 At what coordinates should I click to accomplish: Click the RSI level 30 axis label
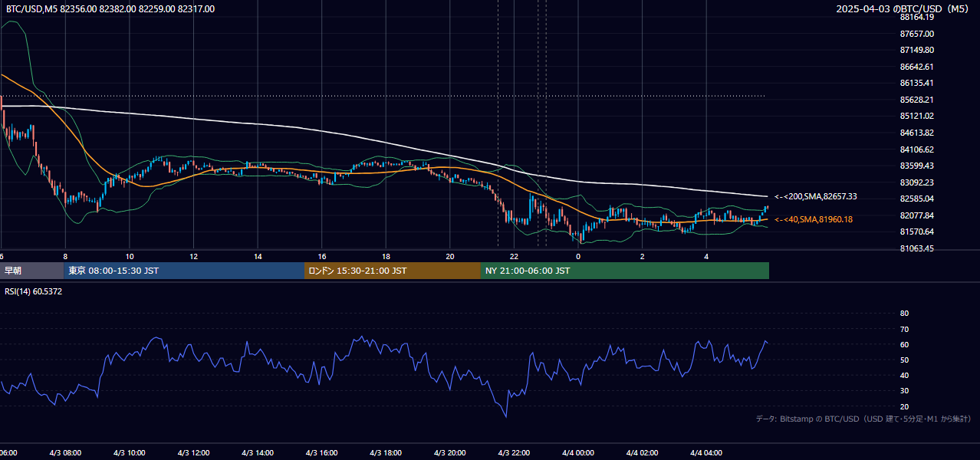tap(904, 391)
